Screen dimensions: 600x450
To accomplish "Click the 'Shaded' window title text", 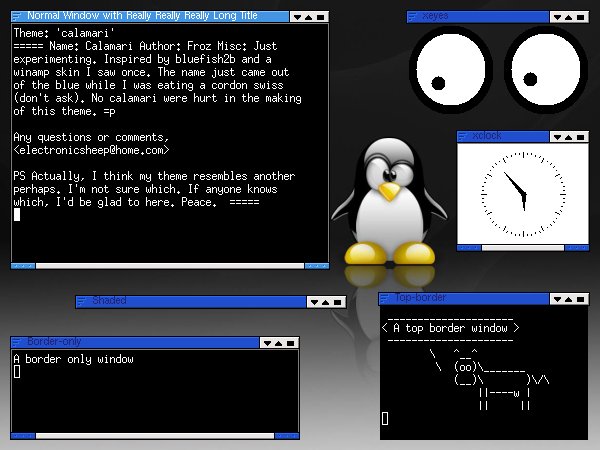I will (x=109, y=300).
